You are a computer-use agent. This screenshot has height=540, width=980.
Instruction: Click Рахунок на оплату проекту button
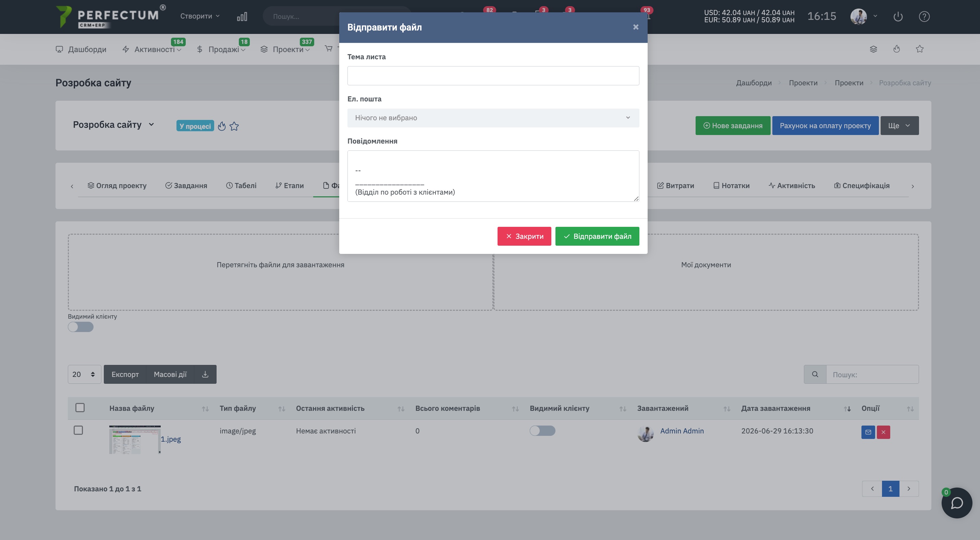click(x=825, y=125)
